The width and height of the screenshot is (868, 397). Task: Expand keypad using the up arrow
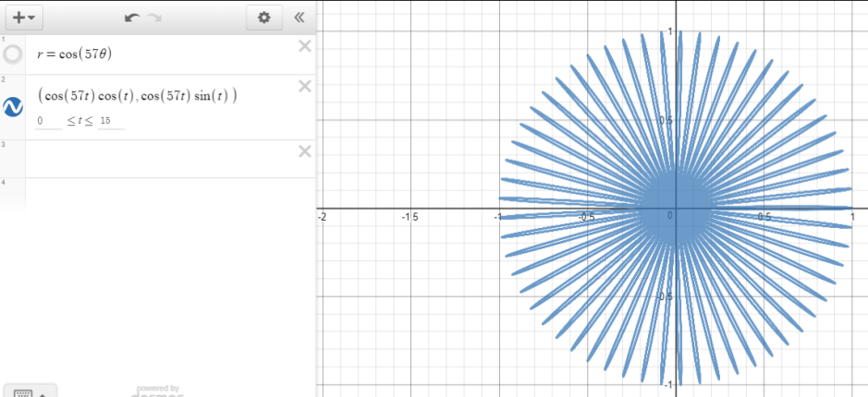point(44,392)
